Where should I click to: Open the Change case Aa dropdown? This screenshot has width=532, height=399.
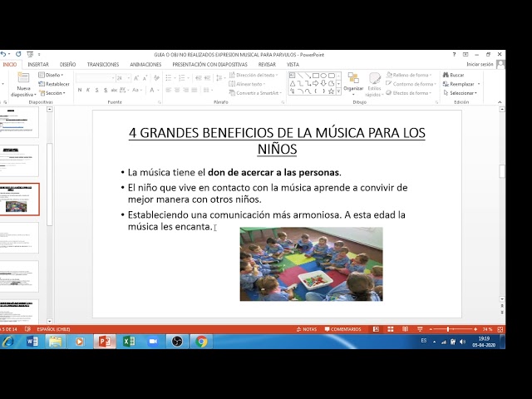pos(136,90)
